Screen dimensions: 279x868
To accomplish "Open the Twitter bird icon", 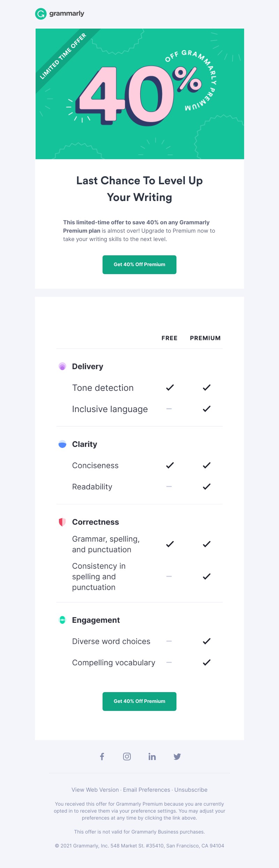I will pos(177,756).
